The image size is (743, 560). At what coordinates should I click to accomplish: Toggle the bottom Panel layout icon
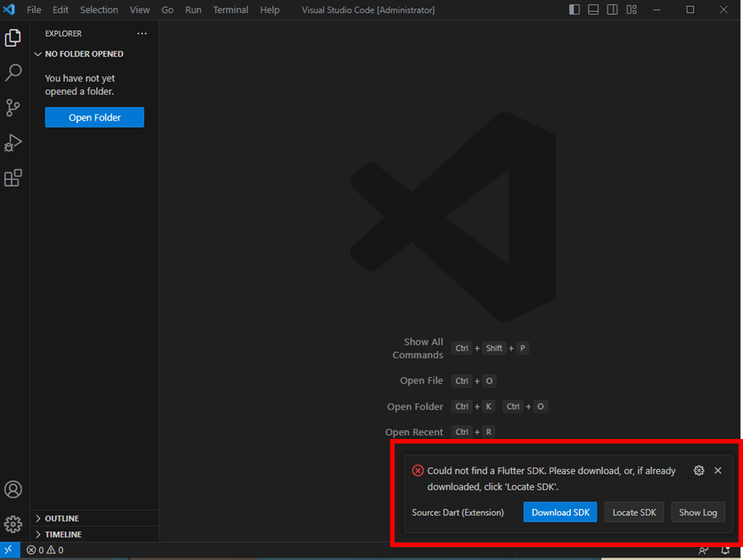point(593,9)
